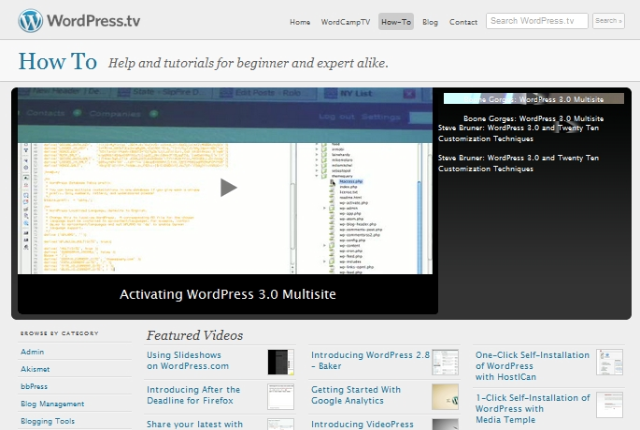Click the Featured Videos heading
This screenshot has height=430, width=640.
(x=195, y=335)
